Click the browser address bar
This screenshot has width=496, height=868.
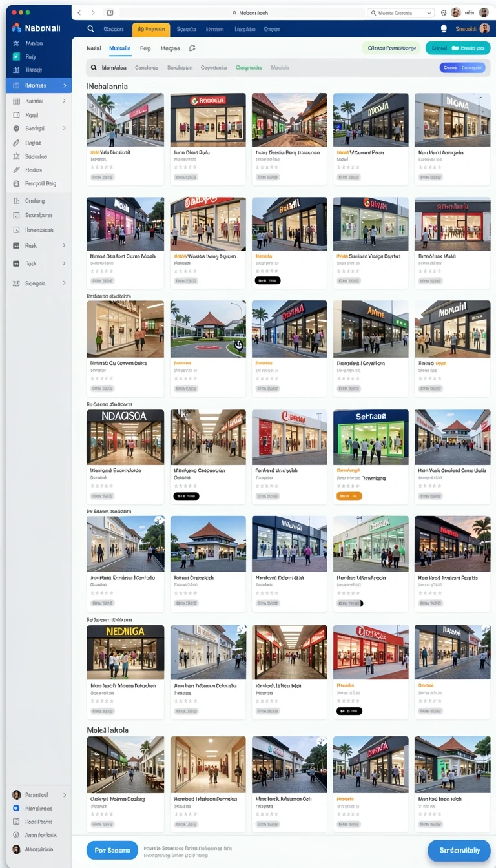coord(243,13)
